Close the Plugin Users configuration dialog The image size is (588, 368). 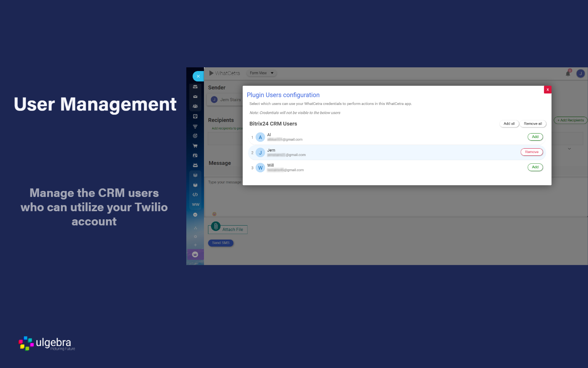(548, 89)
